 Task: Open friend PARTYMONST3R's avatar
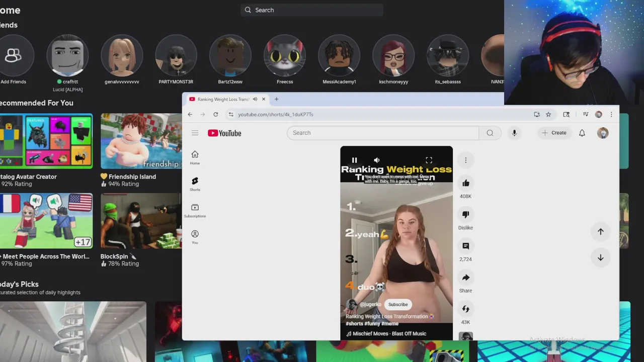[176, 55]
